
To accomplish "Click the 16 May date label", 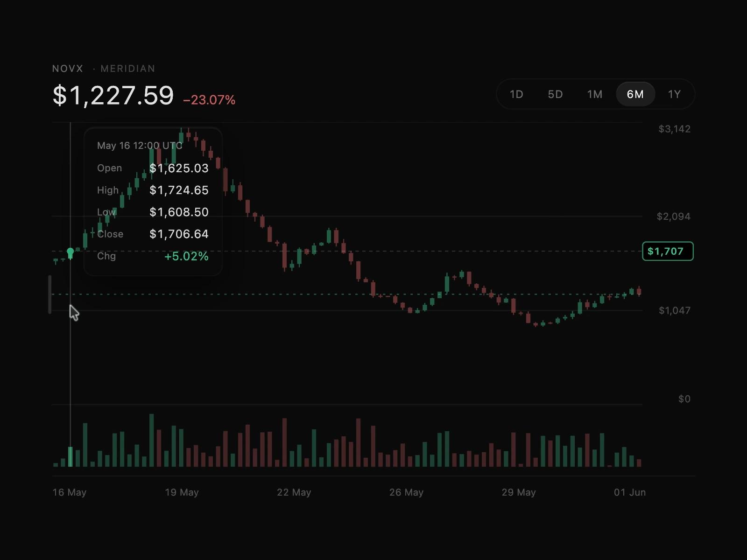I will 70,492.
